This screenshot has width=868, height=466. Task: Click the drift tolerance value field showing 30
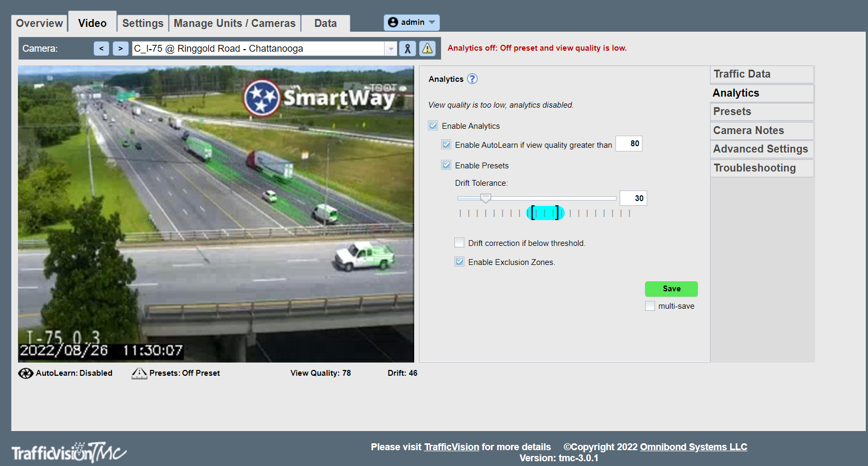click(x=633, y=198)
